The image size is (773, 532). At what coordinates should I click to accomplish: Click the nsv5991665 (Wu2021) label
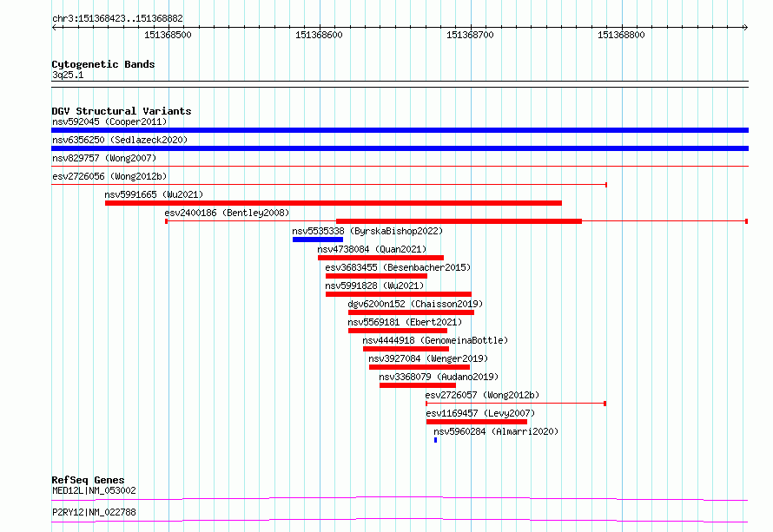(154, 194)
